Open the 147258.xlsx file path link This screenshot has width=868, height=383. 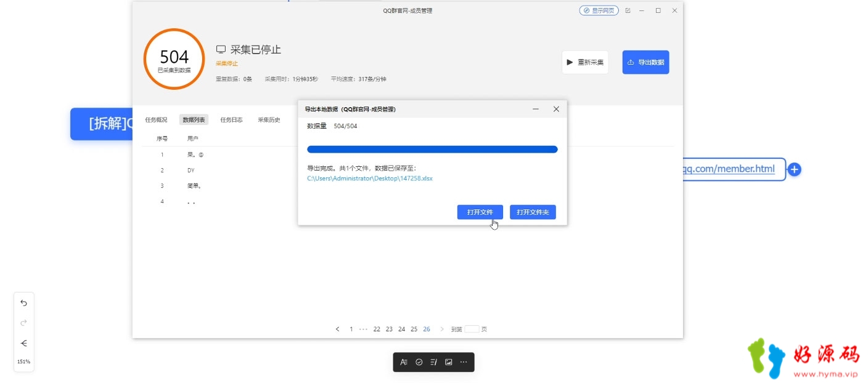(x=370, y=178)
